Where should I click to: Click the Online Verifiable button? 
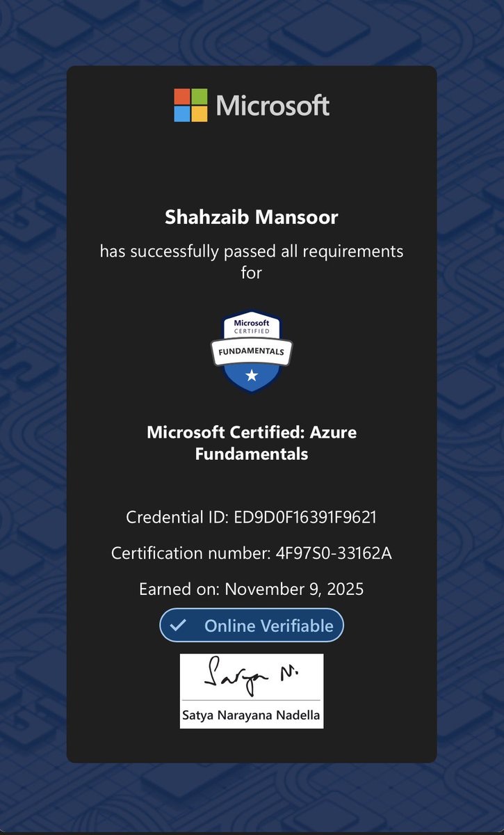pyautogui.click(x=252, y=625)
